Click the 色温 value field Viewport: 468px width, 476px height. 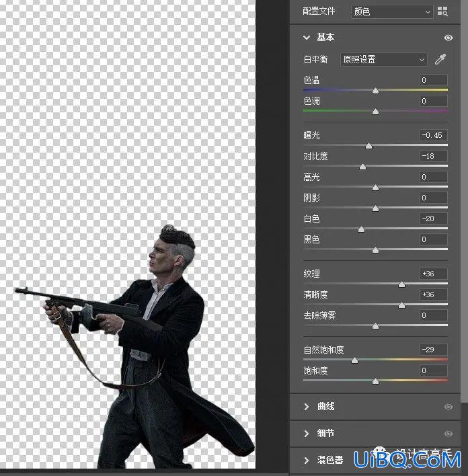[434, 80]
